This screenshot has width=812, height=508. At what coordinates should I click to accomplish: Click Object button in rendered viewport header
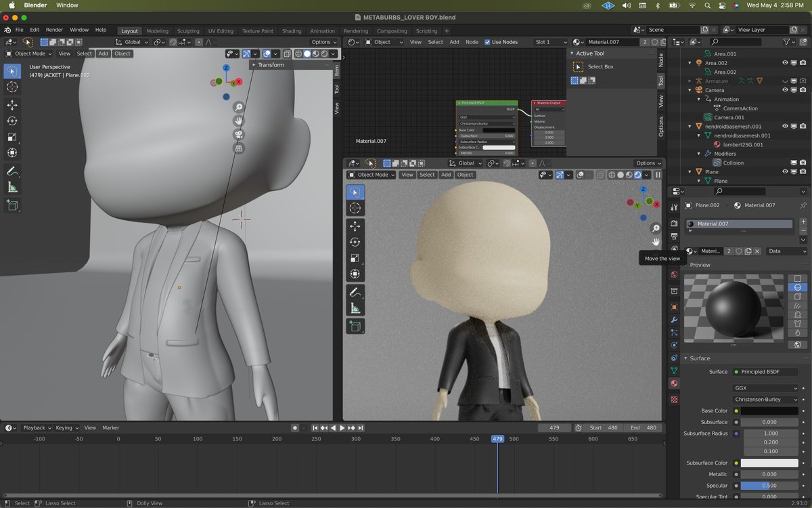(466, 175)
